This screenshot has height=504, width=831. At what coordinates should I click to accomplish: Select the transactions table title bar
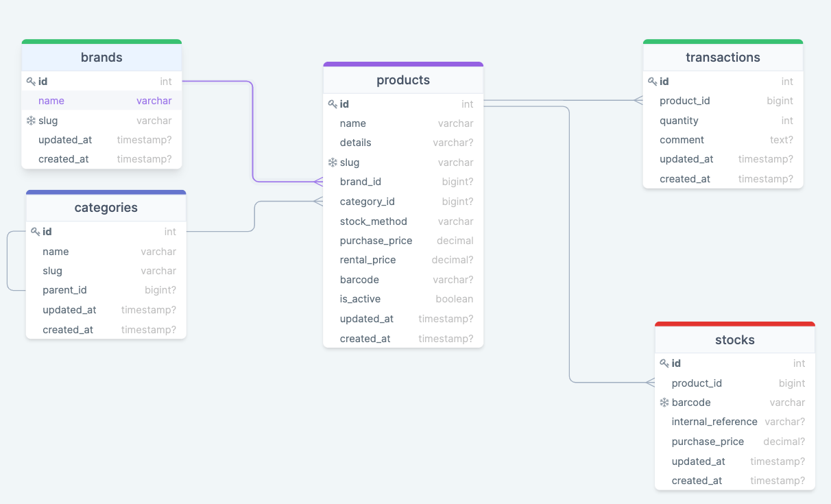(723, 58)
